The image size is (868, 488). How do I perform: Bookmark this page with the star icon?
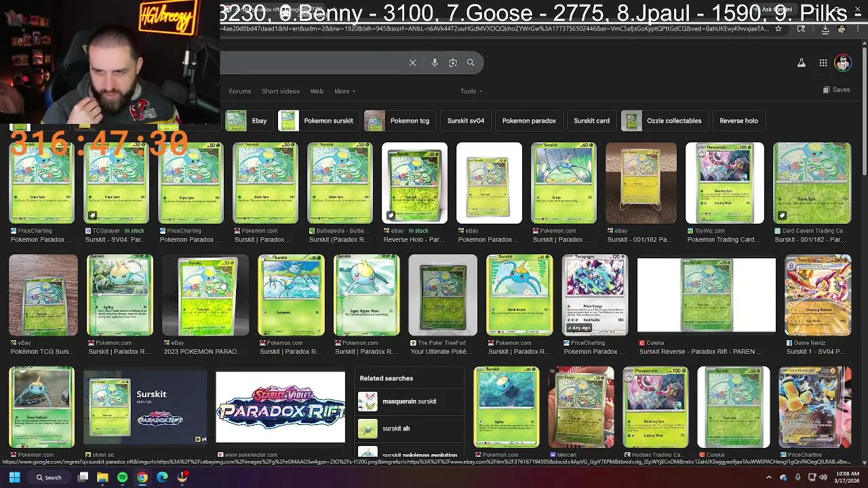click(778, 28)
